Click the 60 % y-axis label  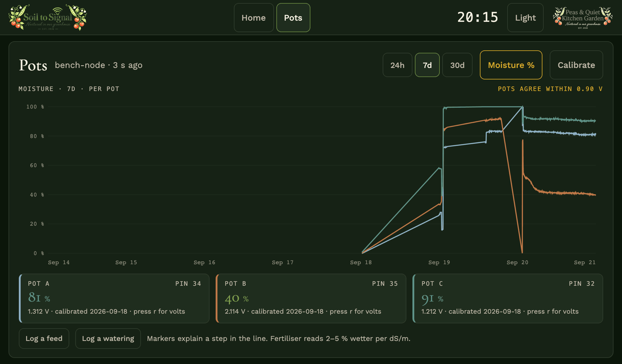tap(37, 165)
